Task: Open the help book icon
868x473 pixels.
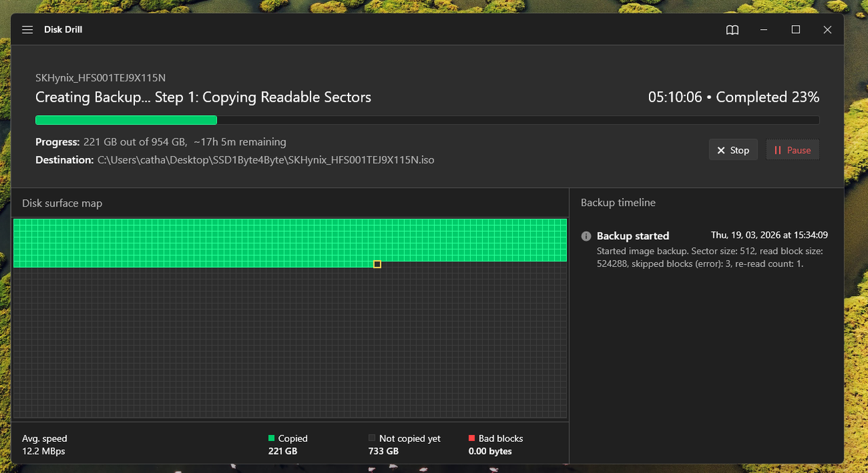Action: coord(732,30)
